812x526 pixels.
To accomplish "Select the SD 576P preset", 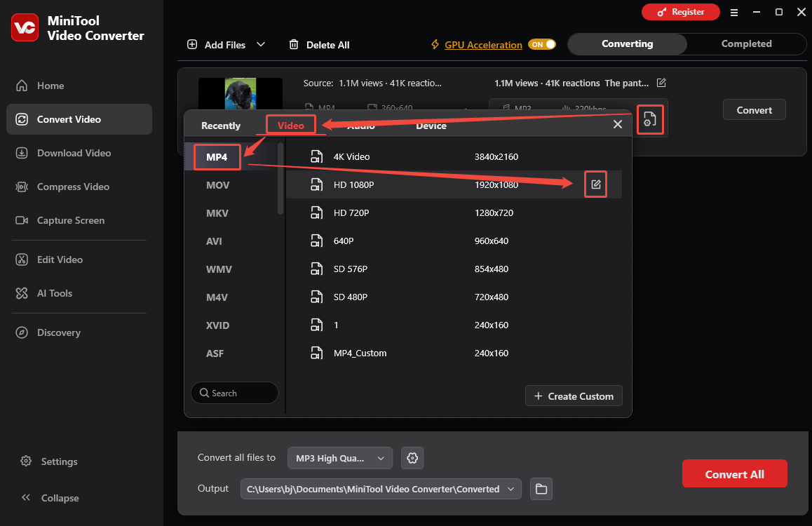I will click(x=454, y=269).
